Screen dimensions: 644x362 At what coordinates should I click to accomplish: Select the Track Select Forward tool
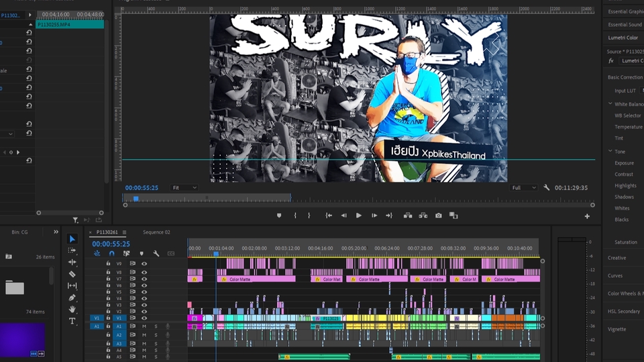click(x=72, y=250)
